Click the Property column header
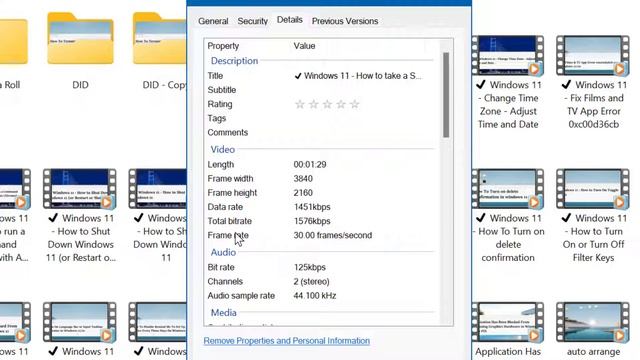The width and height of the screenshot is (640, 360). coord(223,46)
